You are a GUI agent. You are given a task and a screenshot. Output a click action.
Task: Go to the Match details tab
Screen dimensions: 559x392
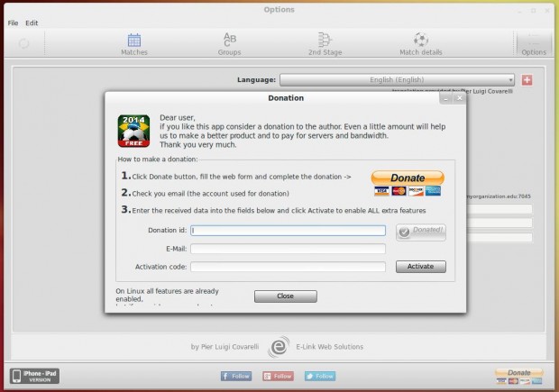point(420,44)
